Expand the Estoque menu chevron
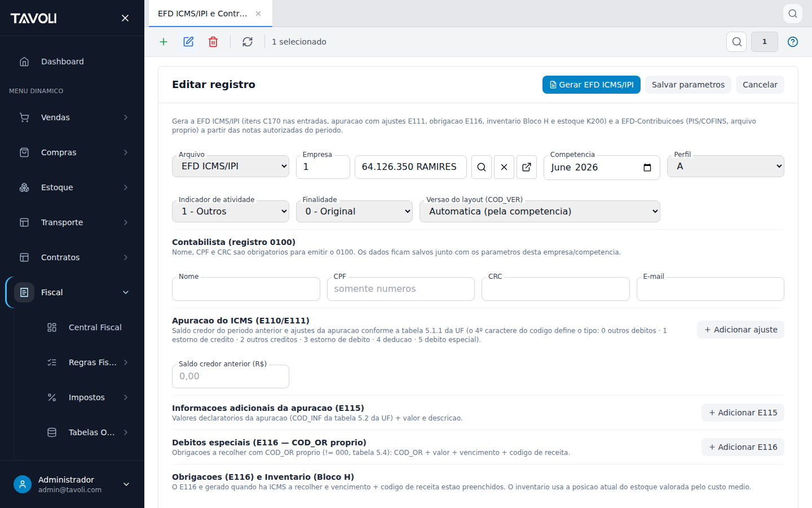 (x=126, y=187)
